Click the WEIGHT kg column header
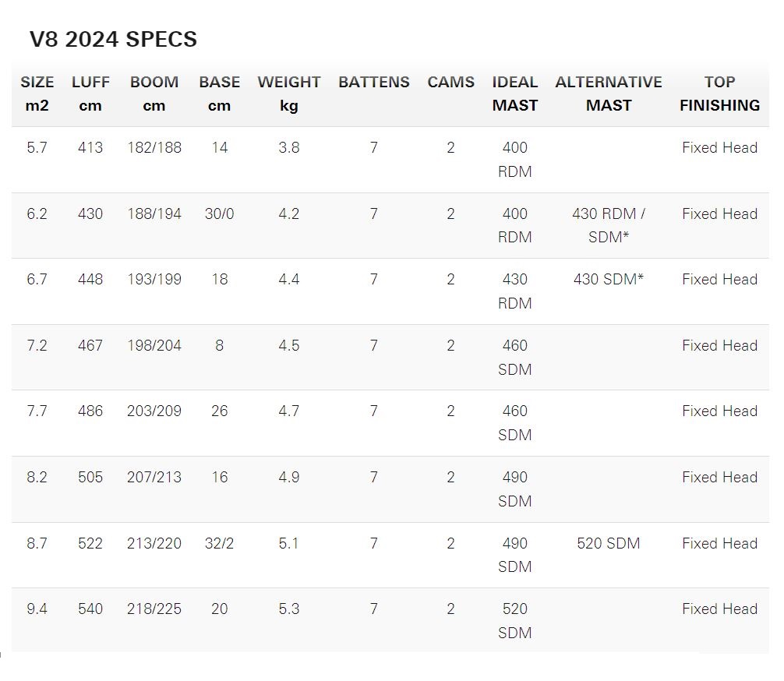The height and width of the screenshot is (681, 784). [289, 94]
